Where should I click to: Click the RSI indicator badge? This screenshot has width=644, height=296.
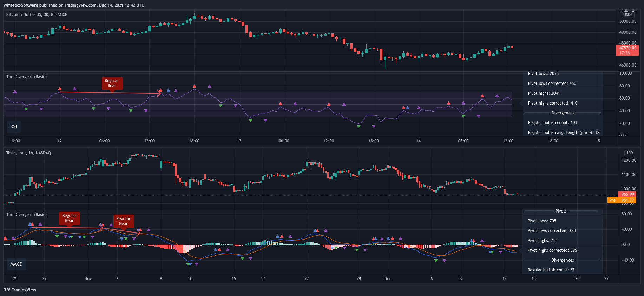(14, 126)
